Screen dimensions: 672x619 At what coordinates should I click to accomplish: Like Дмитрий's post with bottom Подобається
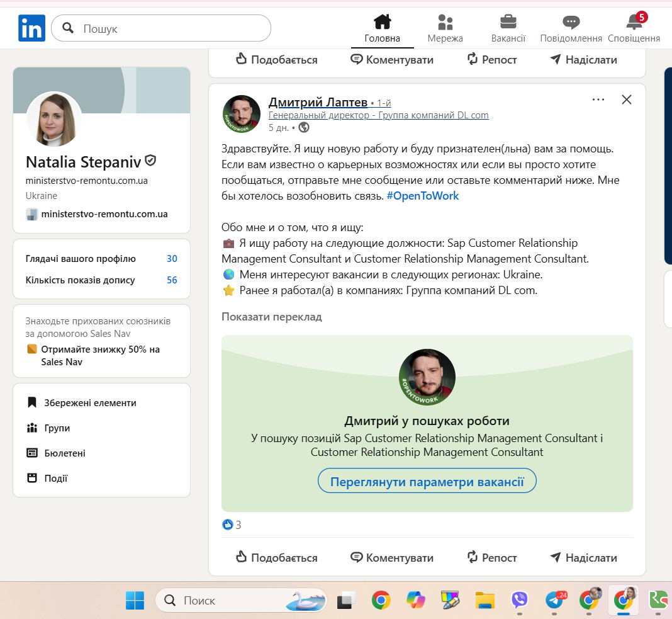(x=276, y=558)
